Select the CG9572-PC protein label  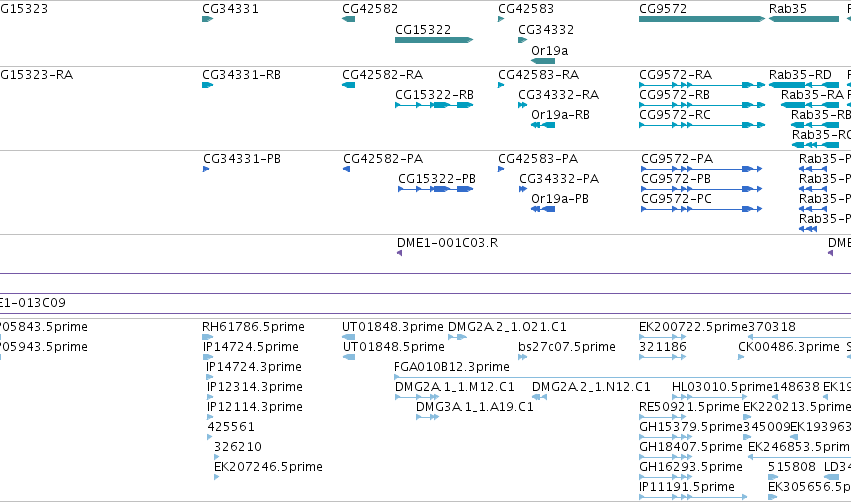(676, 199)
